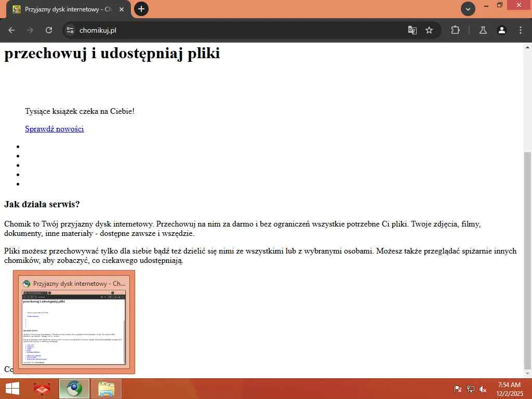
Task: Click the taskbar preview thumbnail of Chrome
Action: (x=74, y=327)
